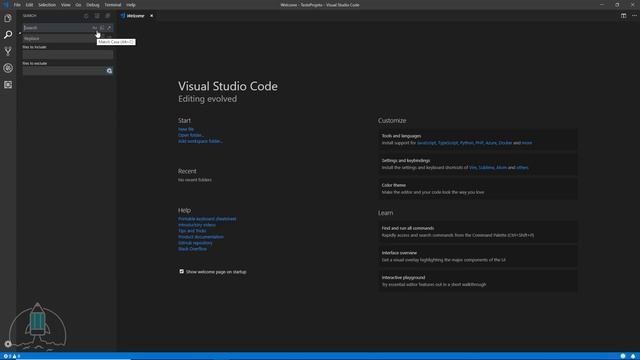The height and width of the screenshot is (360, 640).
Task: Toggle Match Case in search box
Action: point(95,28)
